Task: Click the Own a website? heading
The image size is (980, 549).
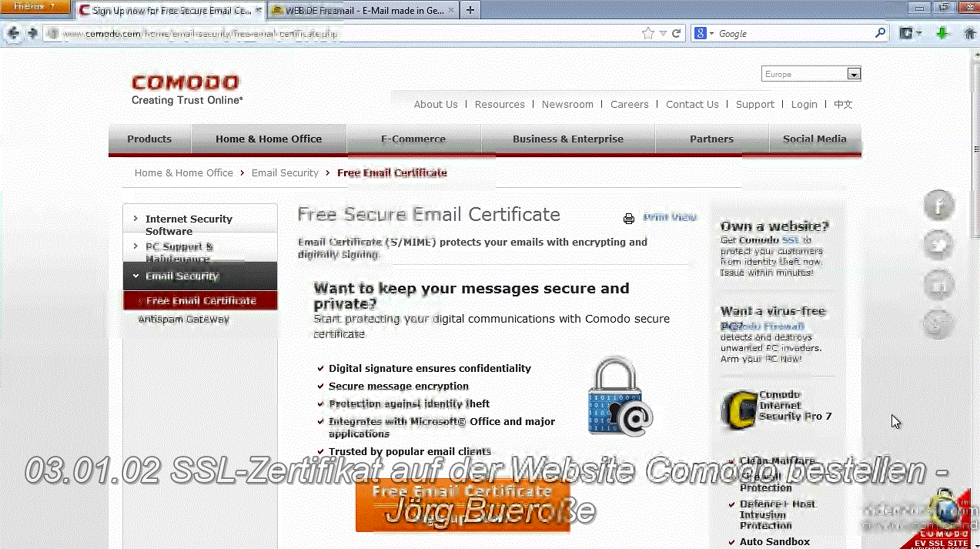Action: 774,226
